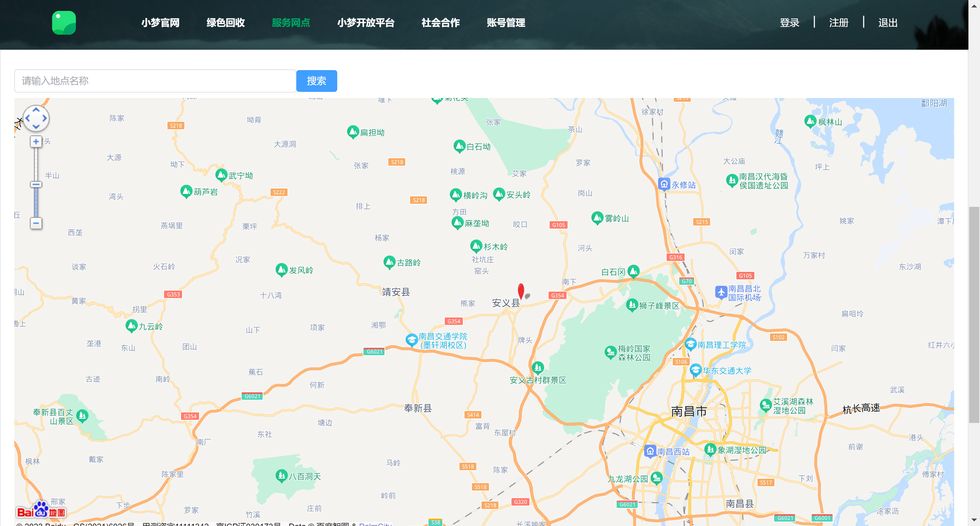Click the blue 搜索 button
This screenshot has height=526, width=980.
(x=316, y=81)
